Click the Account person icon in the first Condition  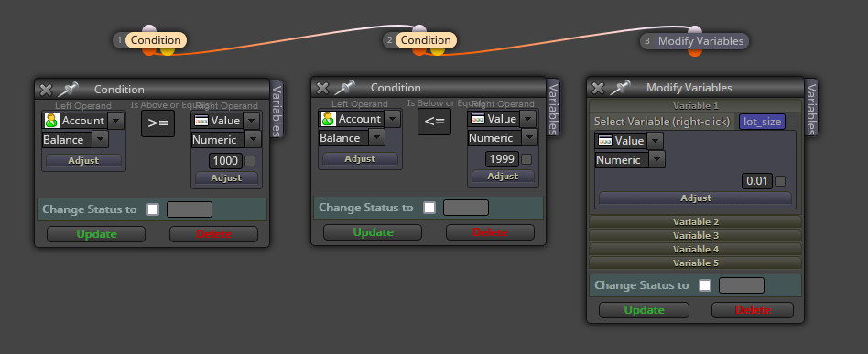[52, 121]
